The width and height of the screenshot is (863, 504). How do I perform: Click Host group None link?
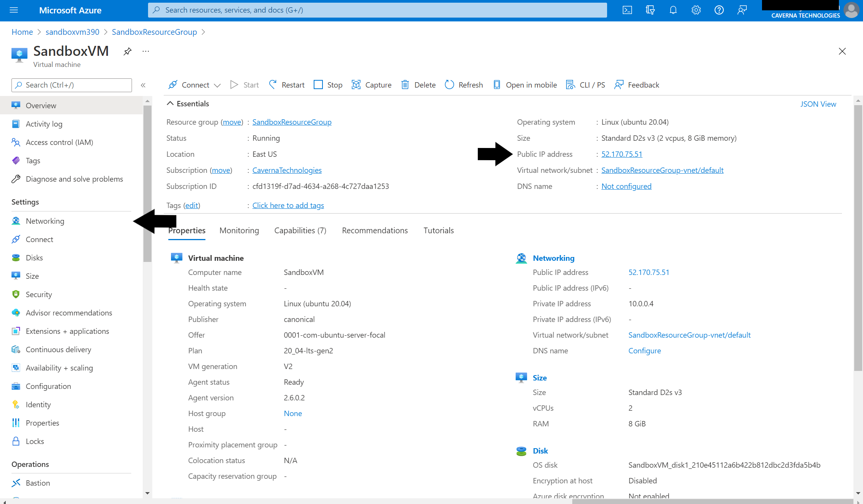tap(293, 413)
